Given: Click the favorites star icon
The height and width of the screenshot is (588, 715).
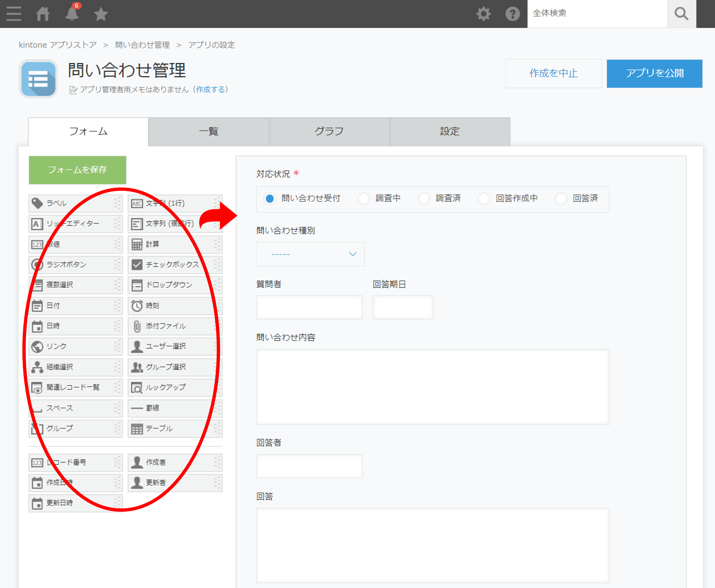Looking at the screenshot, I should pyautogui.click(x=101, y=14).
